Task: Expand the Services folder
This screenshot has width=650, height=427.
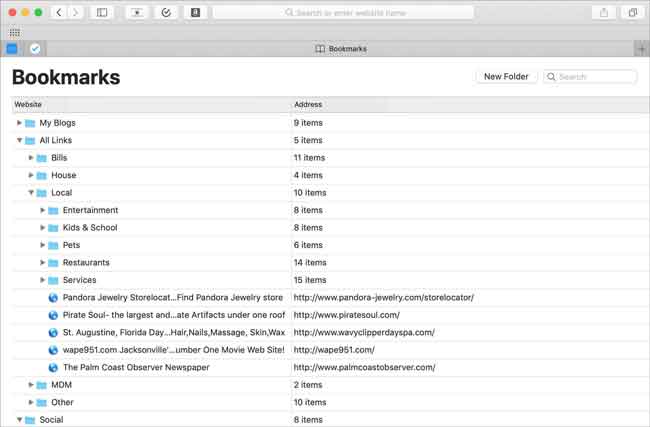Action: (x=42, y=280)
